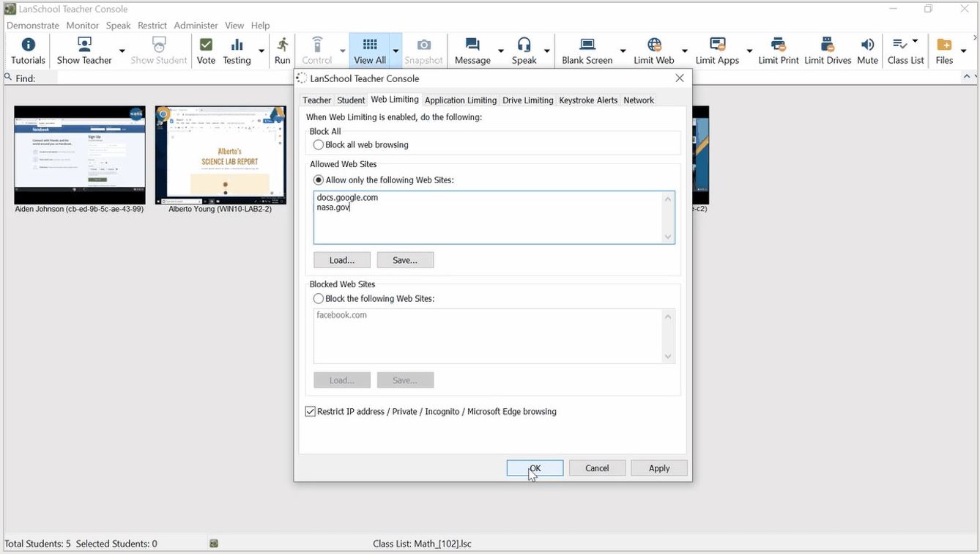Click the docs.google.com entry
Image resolution: width=980 pixels, height=554 pixels.
(x=347, y=197)
